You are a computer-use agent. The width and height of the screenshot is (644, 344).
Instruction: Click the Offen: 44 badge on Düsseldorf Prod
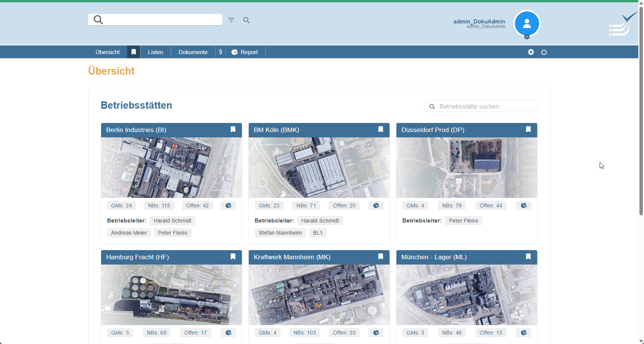[x=491, y=205]
